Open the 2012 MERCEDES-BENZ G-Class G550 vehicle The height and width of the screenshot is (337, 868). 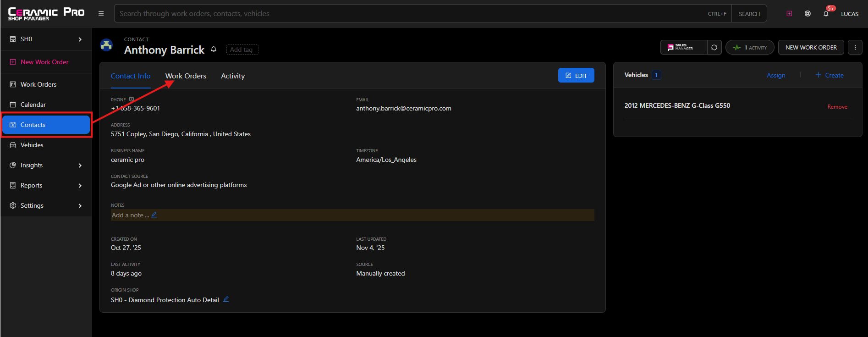pyautogui.click(x=677, y=105)
